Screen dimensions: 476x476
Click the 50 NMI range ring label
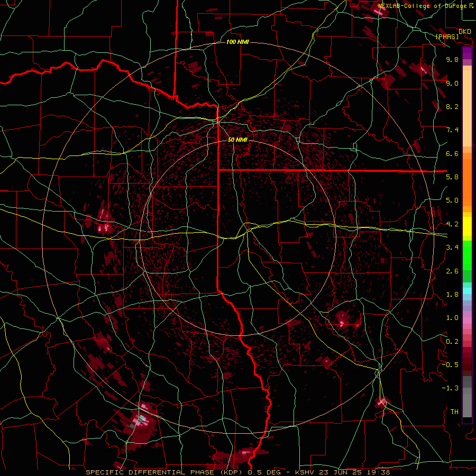237,140
